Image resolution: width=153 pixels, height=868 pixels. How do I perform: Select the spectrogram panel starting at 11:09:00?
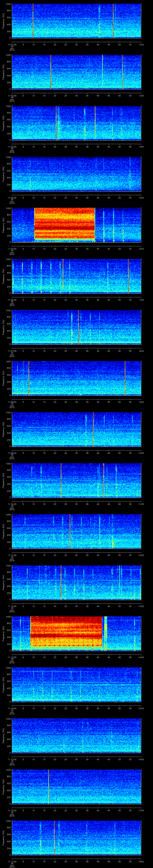click(x=76, y=429)
